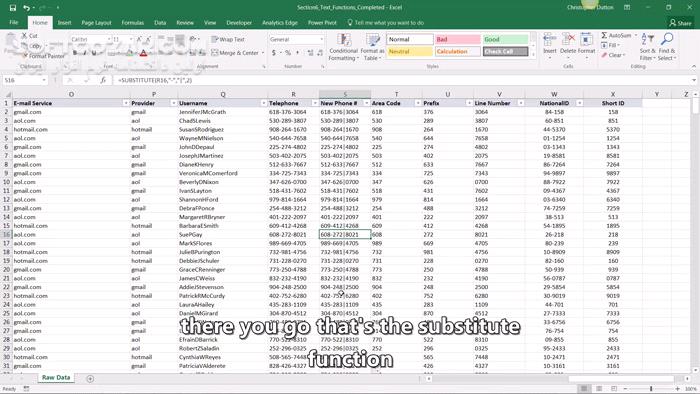
Task: Open the File menu tab
Action: click(14, 22)
